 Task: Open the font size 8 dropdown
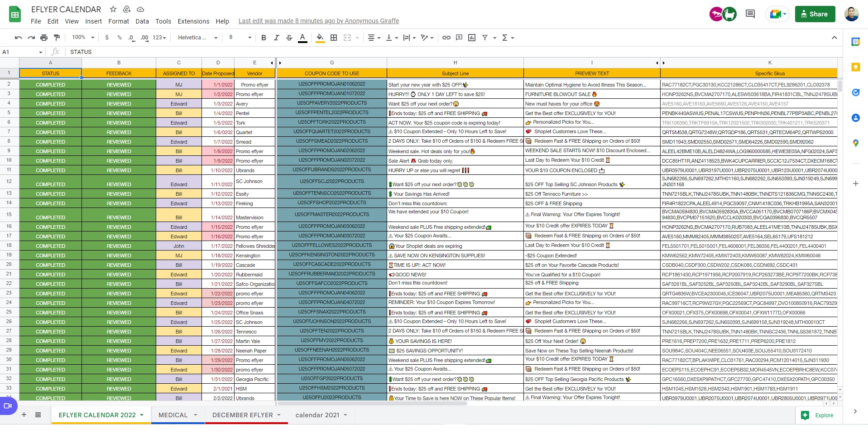(x=240, y=38)
